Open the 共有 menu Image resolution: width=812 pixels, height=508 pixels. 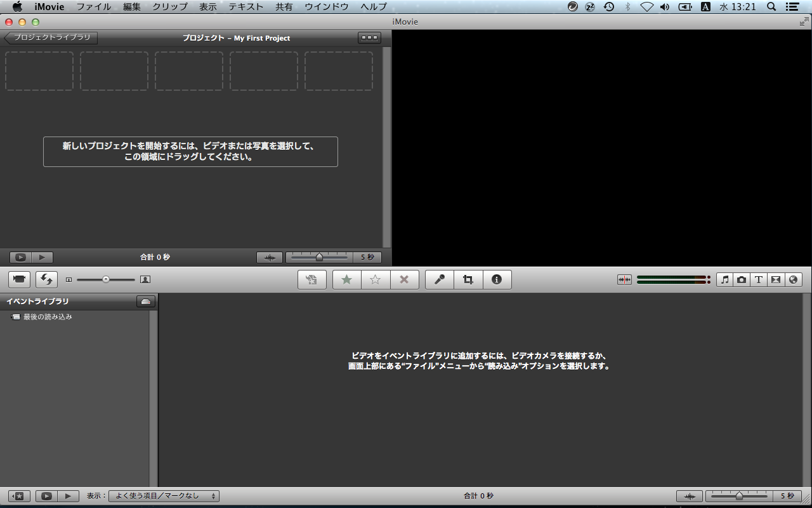(284, 7)
